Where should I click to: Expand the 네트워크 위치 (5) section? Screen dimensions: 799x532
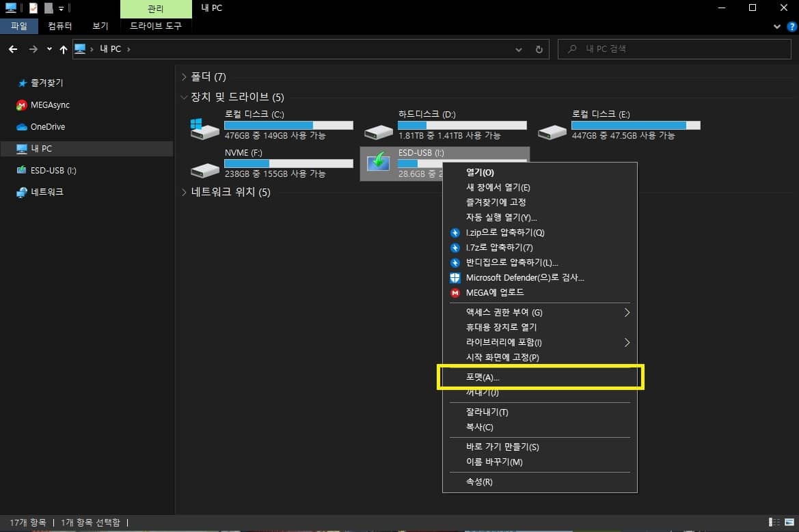(183, 192)
